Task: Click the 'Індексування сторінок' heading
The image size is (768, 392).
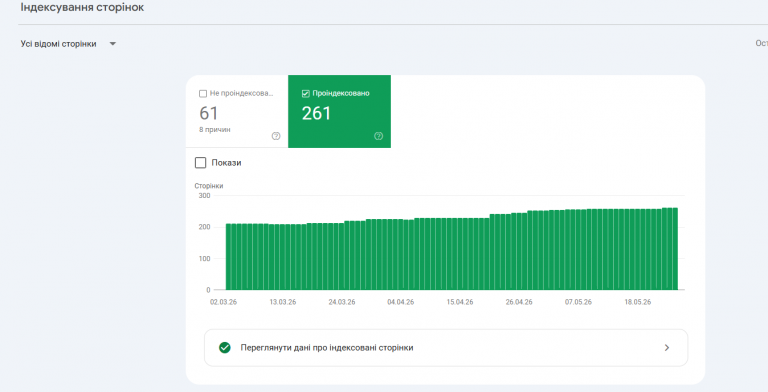Action: point(82,8)
